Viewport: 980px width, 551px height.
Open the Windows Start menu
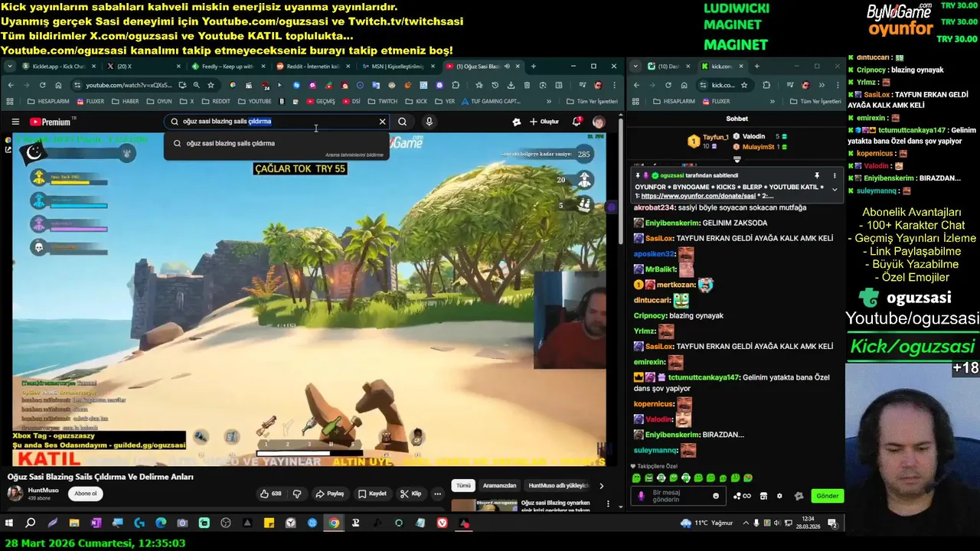tap(9, 523)
